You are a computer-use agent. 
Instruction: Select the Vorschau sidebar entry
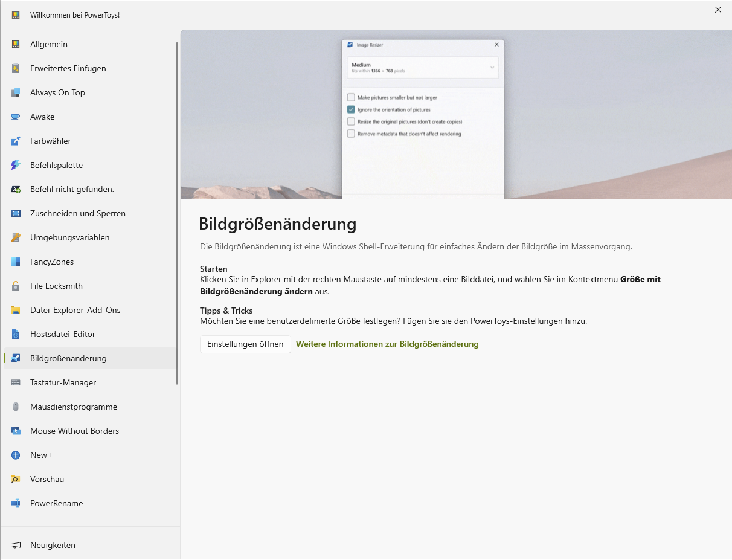[90, 479]
